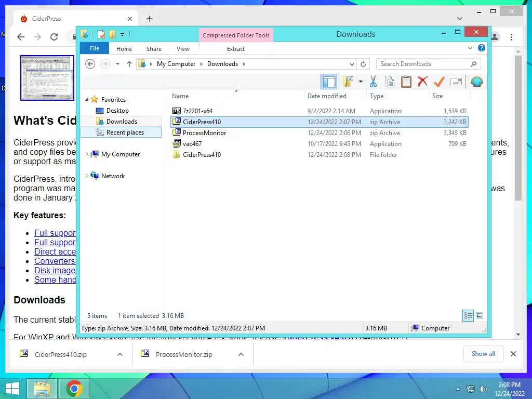
Task: Expand the address bar history dropdown
Action: pos(352,64)
